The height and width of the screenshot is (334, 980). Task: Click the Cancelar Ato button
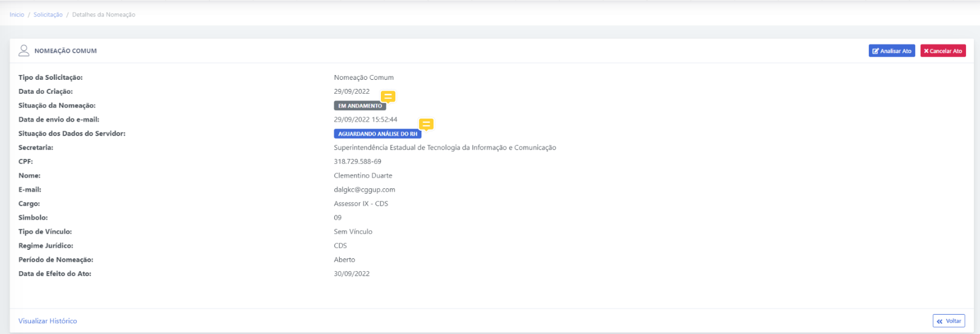[943, 51]
